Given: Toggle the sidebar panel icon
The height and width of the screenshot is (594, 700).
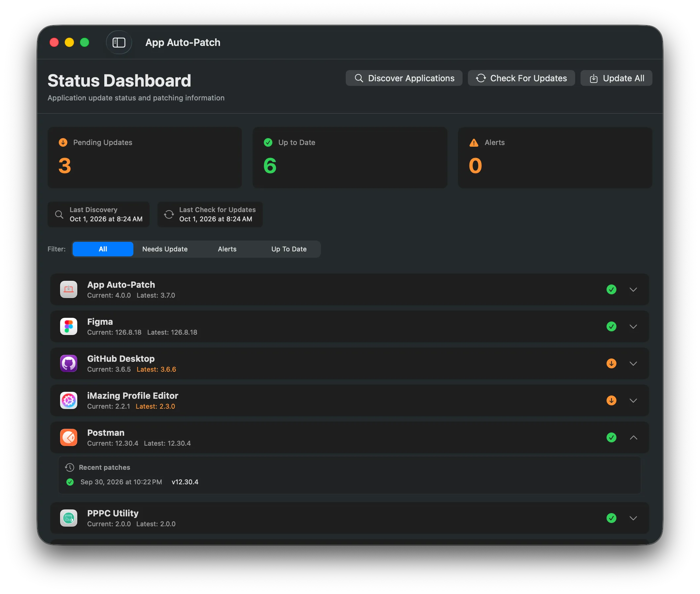Looking at the screenshot, I should tap(119, 42).
